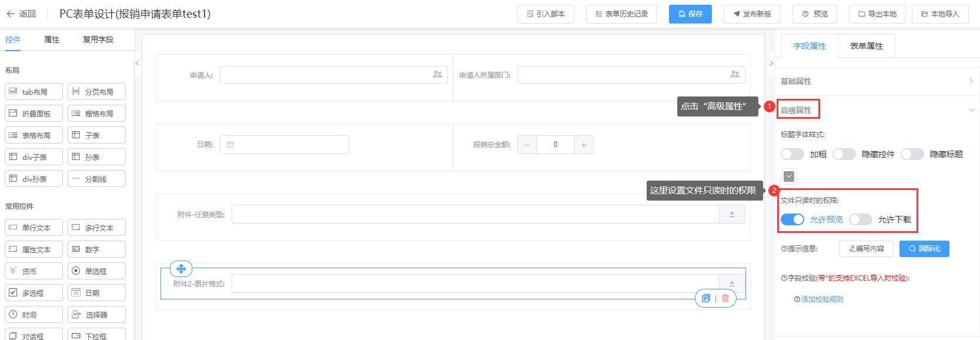Add a 单行文本 control

coord(34,228)
